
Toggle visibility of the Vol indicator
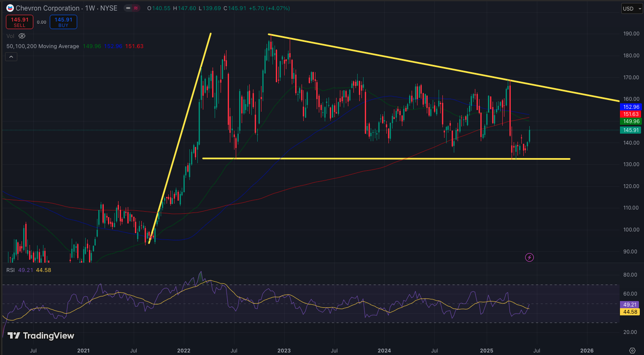pos(22,36)
